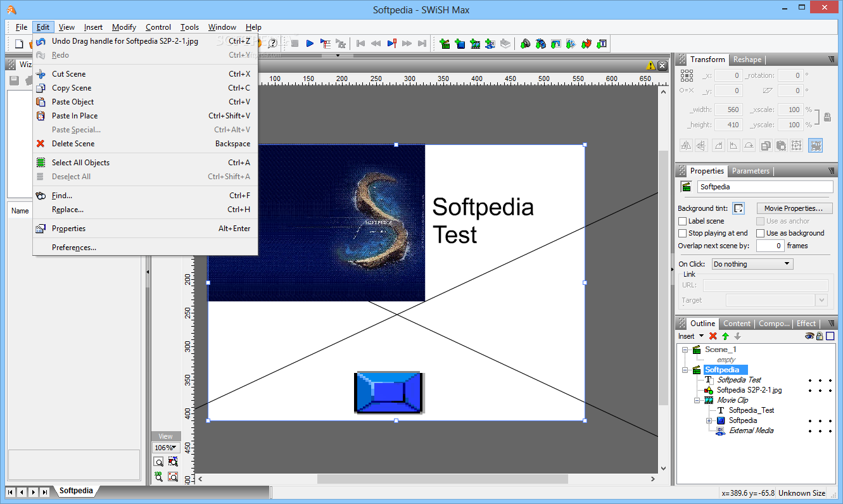Toggle the scale aspect-ratio lock icon
This screenshot has height=504, width=843.
pos(827,117)
